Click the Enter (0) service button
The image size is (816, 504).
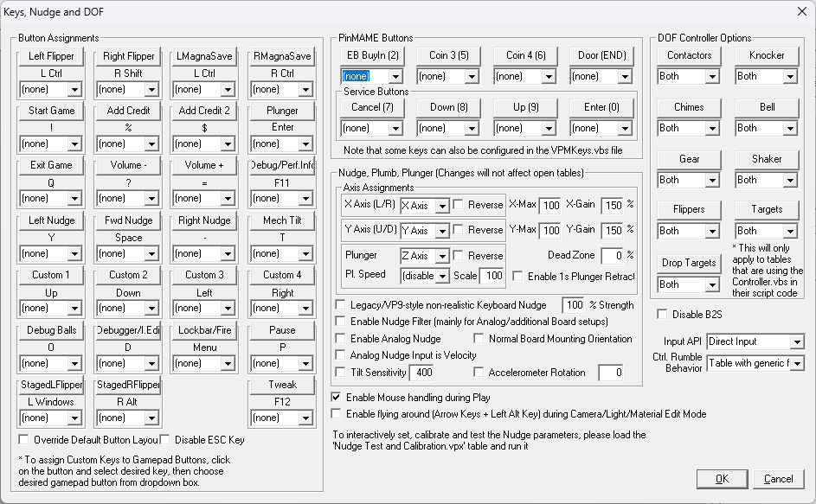click(x=602, y=108)
